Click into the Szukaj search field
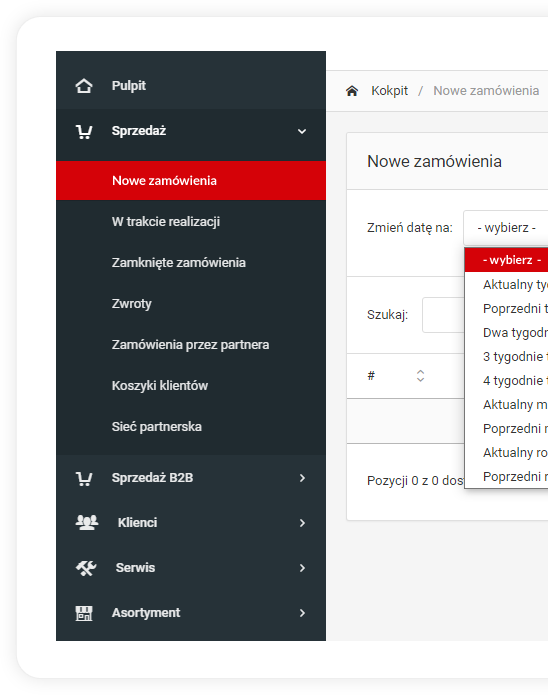 pyautogui.click(x=443, y=315)
